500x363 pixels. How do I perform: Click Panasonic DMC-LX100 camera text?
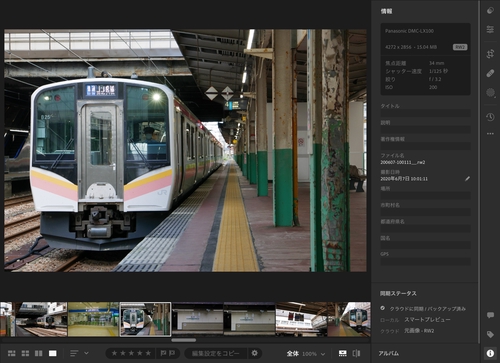pyautogui.click(x=409, y=31)
